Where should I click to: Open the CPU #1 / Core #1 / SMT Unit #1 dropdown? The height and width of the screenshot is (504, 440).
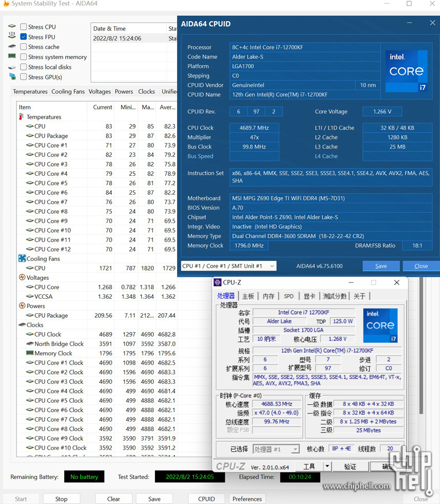tap(228, 266)
